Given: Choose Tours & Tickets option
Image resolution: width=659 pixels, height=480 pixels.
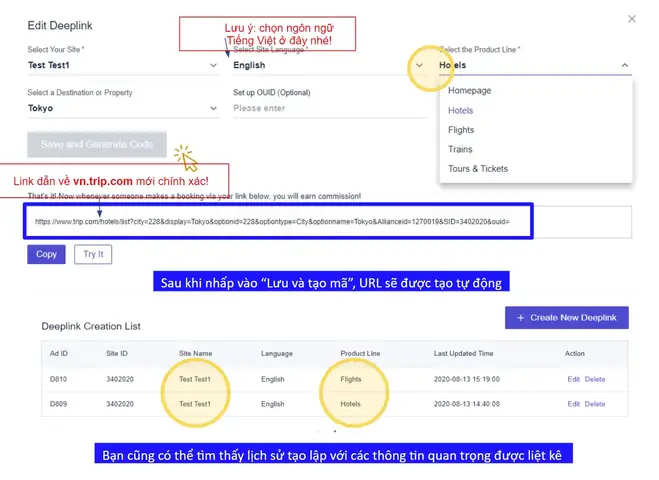Looking at the screenshot, I should [477, 169].
